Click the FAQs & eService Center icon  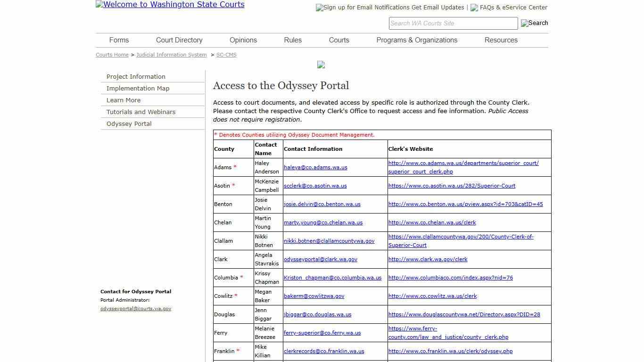click(x=474, y=8)
